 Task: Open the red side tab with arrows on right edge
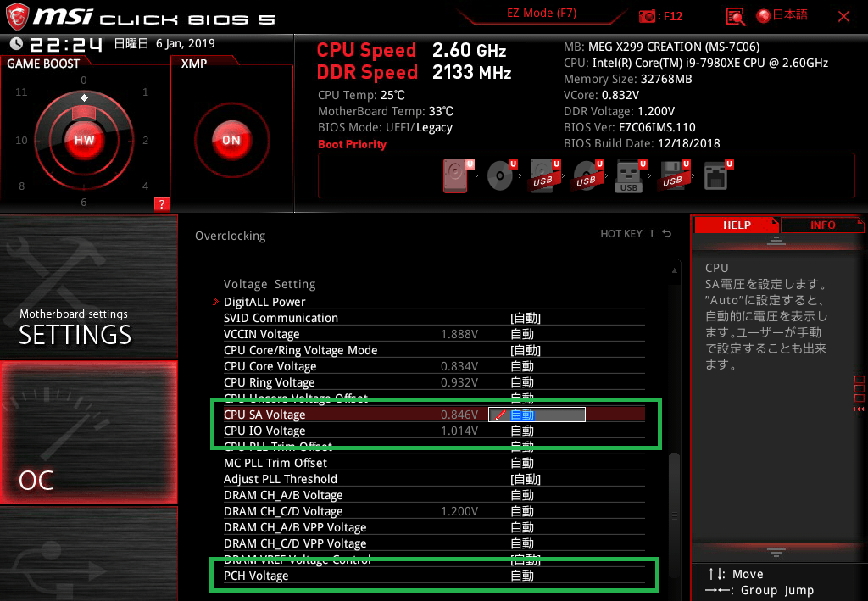point(860,393)
